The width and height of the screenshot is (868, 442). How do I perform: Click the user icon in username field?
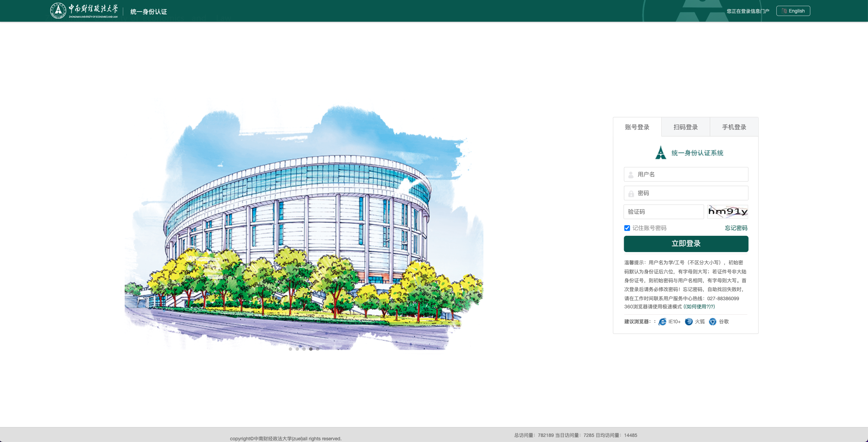click(631, 175)
